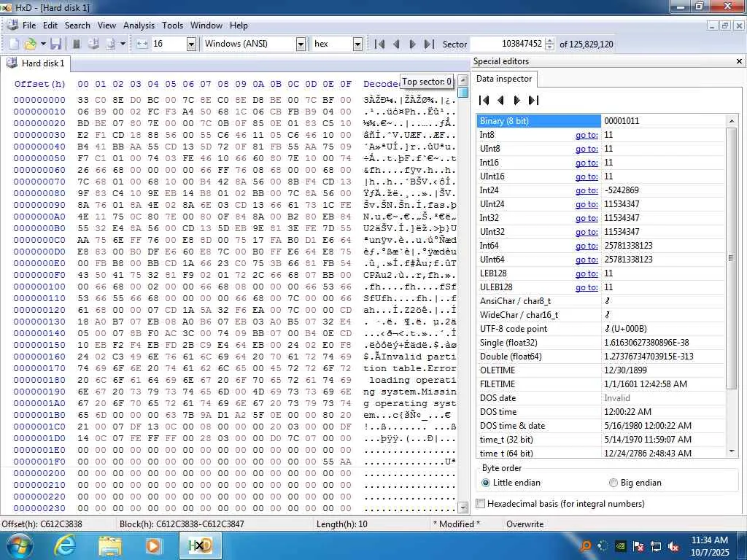Launch Internet Explorer from taskbar
This screenshot has width=747, height=560.
(65, 545)
